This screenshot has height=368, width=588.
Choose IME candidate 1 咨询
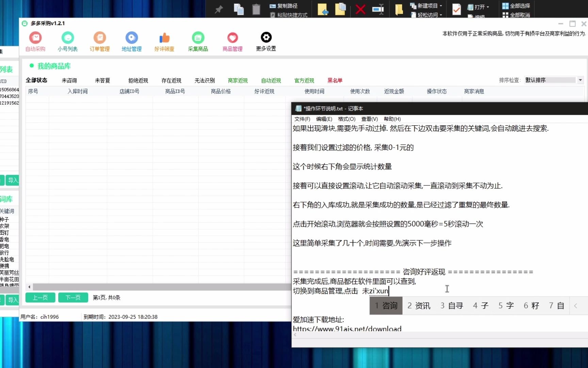(x=386, y=306)
